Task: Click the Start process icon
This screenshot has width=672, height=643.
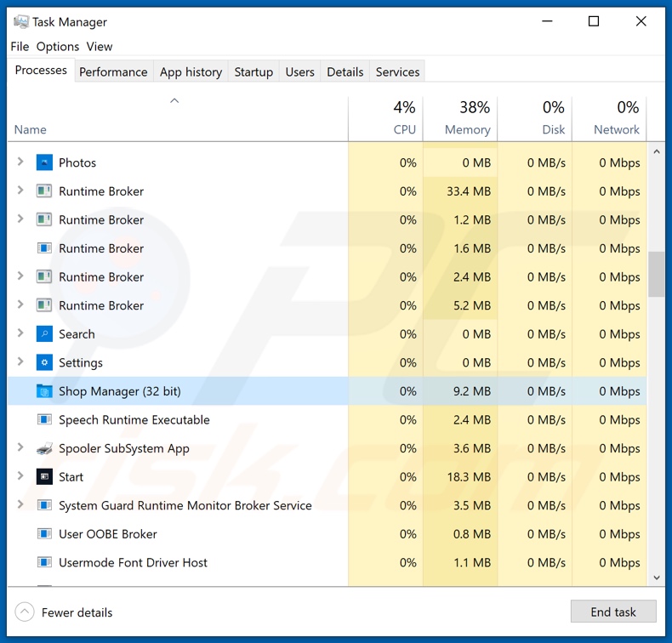Action: click(x=44, y=477)
